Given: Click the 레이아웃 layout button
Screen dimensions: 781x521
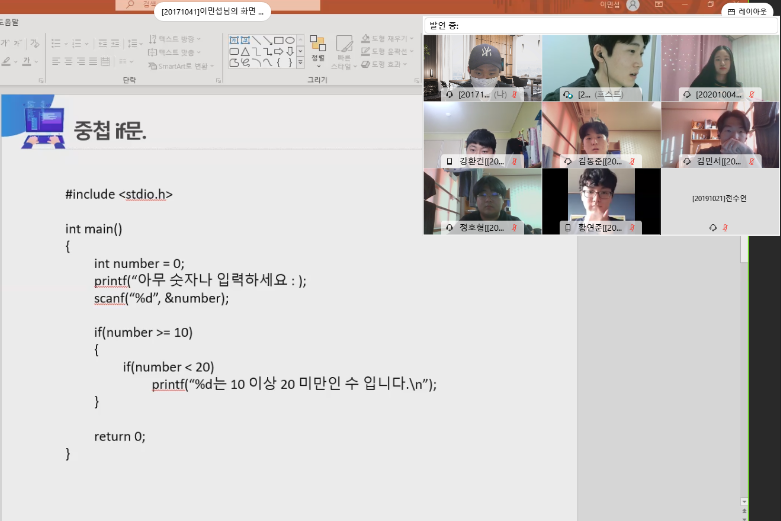Looking at the screenshot, I should (748, 10).
